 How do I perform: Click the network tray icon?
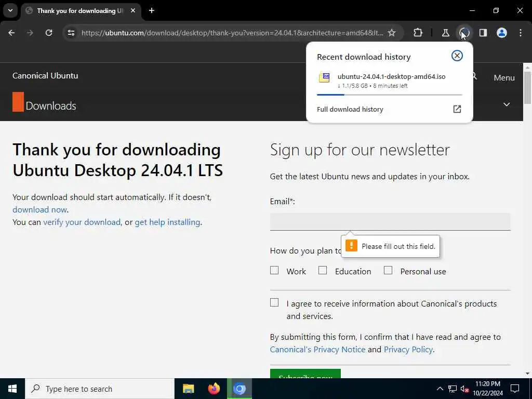pos(453,389)
